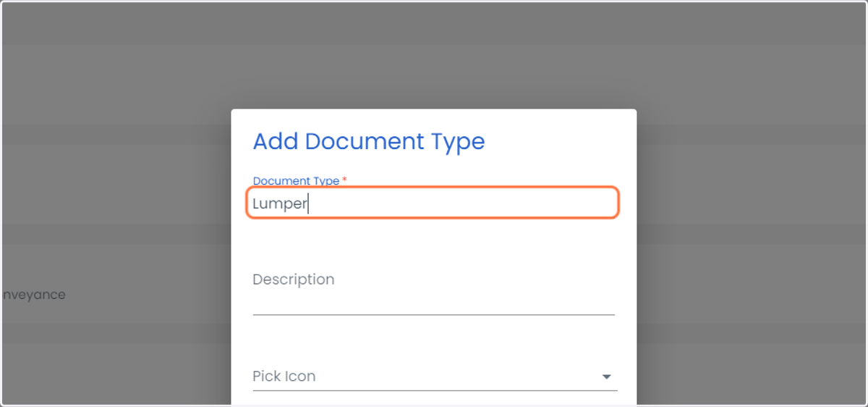Click the Pick Icon dropdown arrow
Screen dimensions: 868x407
pos(606,377)
